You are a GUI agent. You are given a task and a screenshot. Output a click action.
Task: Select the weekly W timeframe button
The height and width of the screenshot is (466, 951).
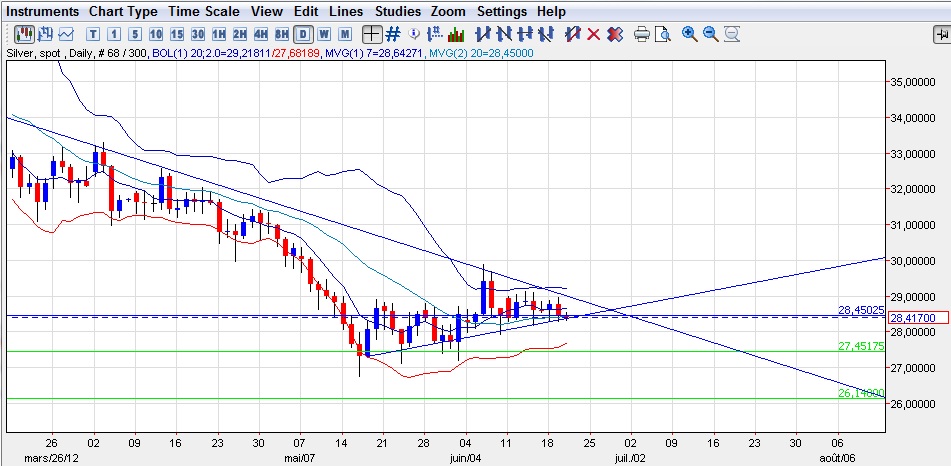(x=323, y=34)
